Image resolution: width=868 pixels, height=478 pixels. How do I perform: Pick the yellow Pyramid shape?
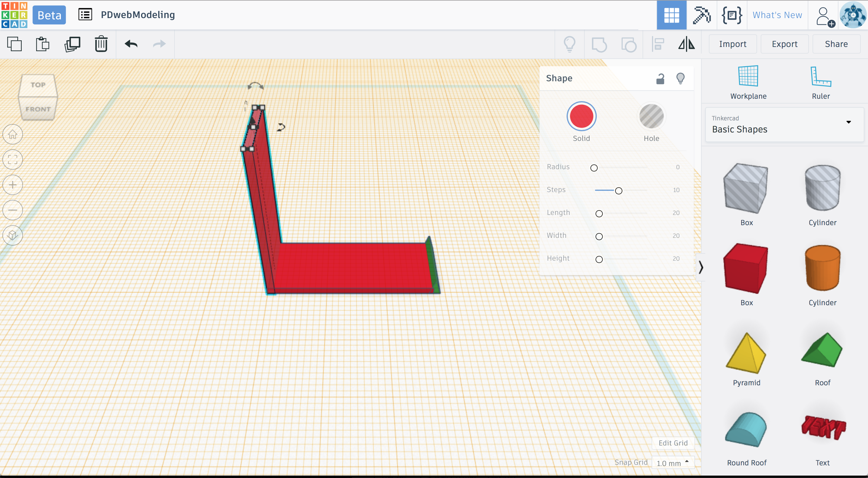pyautogui.click(x=746, y=353)
